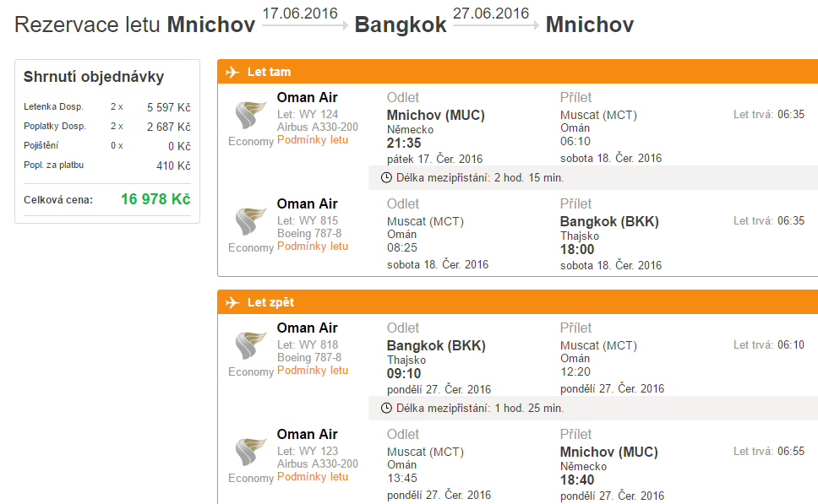Click Oman Air logo for flight WY 818

pyautogui.click(x=251, y=345)
